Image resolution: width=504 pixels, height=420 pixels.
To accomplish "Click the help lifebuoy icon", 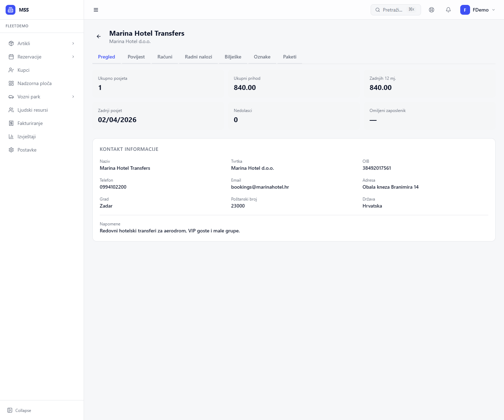I will (x=432, y=10).
